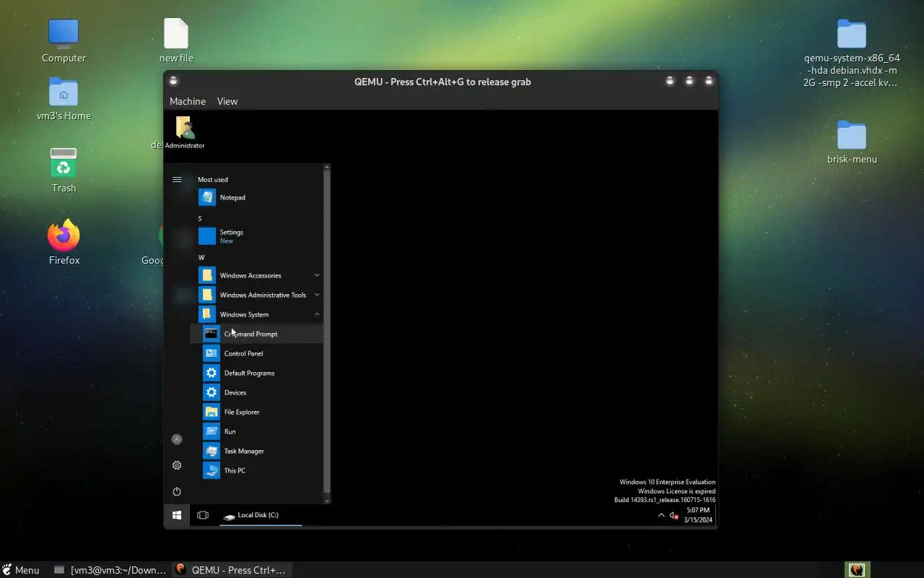
Task: Open the brisk-menu desktop folder
Action: click(852, 142)
